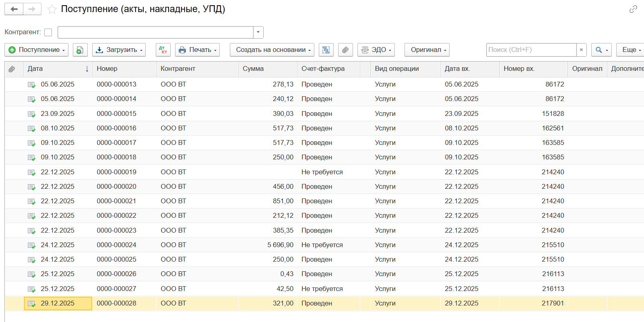Click the create document by copying icon

pyautogui.click(x=80, y=50)
